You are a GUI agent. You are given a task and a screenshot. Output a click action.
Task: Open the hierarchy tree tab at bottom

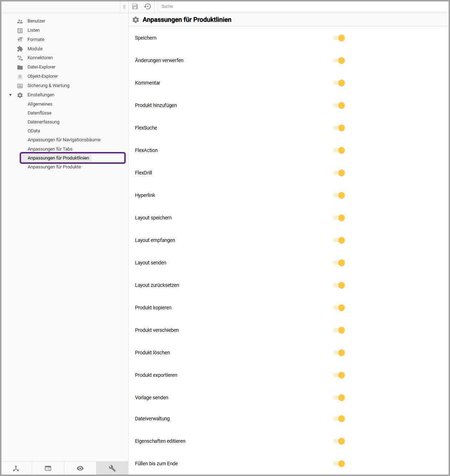[x=16, y=468]
